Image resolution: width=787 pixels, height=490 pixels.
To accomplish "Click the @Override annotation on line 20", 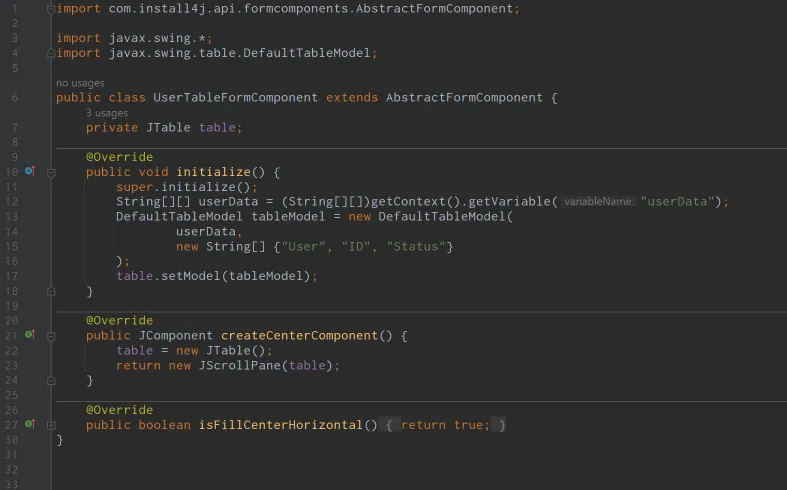I will [x=119, y=320].
